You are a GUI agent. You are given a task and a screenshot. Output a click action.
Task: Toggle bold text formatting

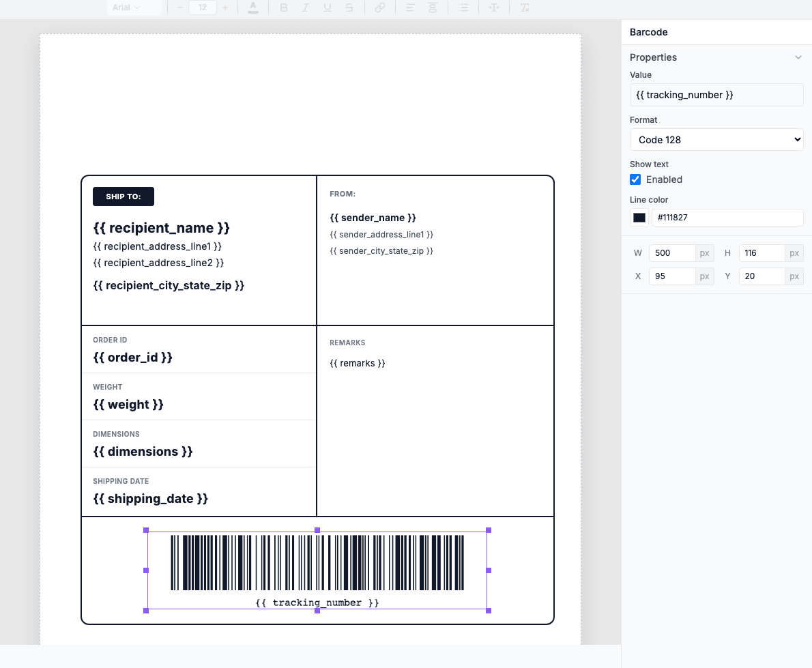coord(284,8)
